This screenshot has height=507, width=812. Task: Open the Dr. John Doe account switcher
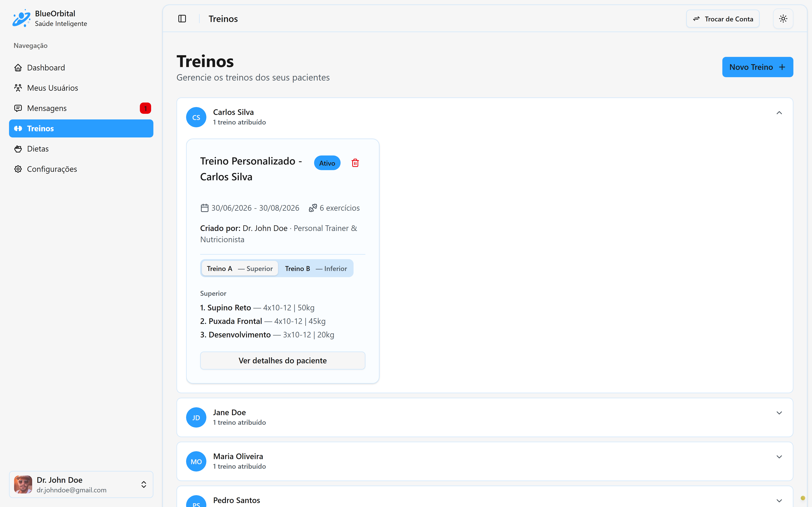81,484
